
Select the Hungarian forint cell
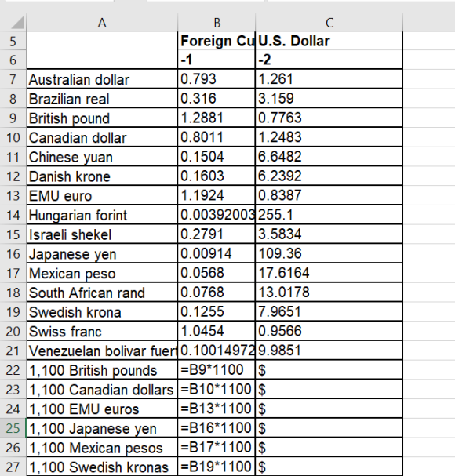click(102, 215)
